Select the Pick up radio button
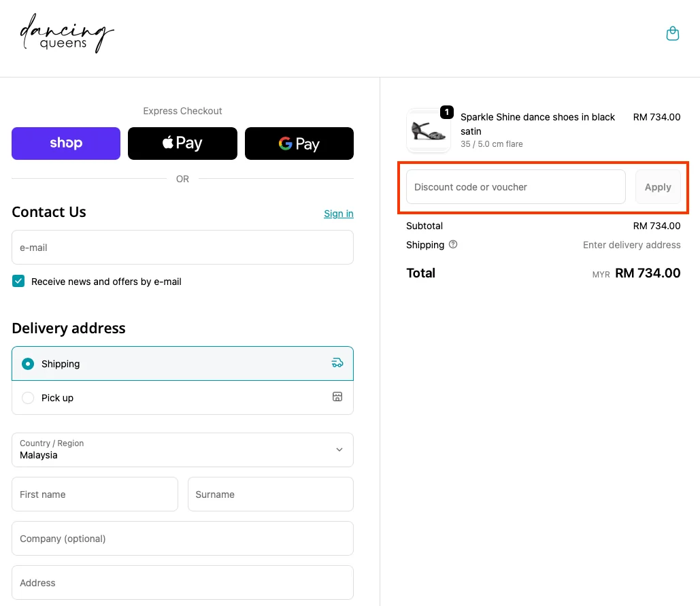Image resolution: width=700 pixels, height=606 pixels. tap(28, 398)
